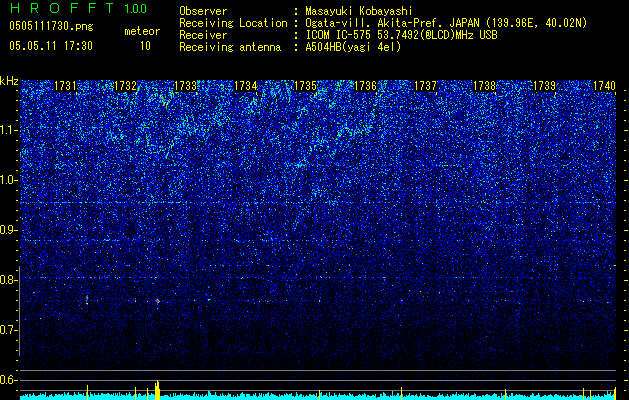Click the bright red meteor echo near 1732:40
The width and height of the screenshot is (629, 400).
tap(158, 301)
